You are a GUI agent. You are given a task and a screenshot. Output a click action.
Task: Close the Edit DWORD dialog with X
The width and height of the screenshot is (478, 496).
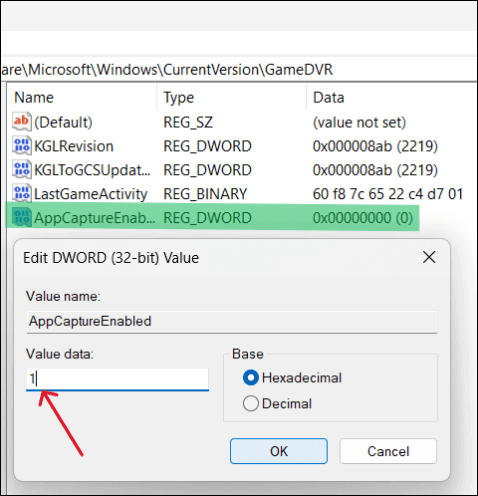point(429,257)
